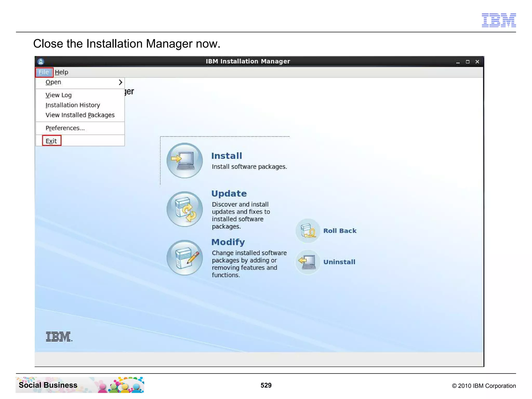Click the Installation Manager title bar app icon

pyautogui.click(x=41, y=62)
